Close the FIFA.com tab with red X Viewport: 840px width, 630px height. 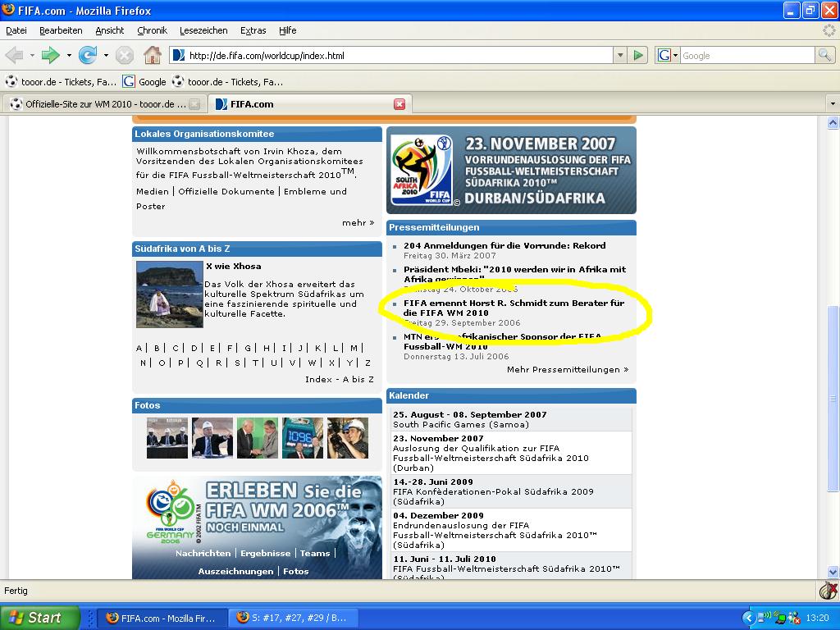(399, 104)
